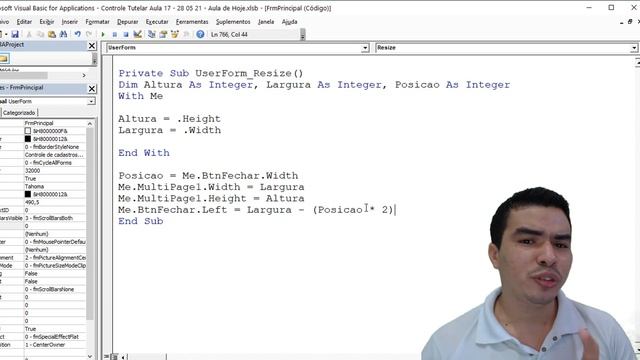Click the code pane horizontal scroll-left arrow

[123, 357]
